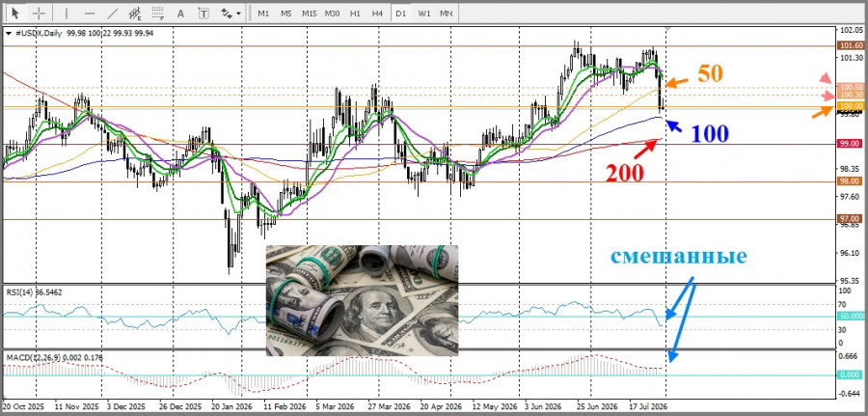868x416 pixels.
Task: Switch to H4 timeframe
Action: [377, 14]
